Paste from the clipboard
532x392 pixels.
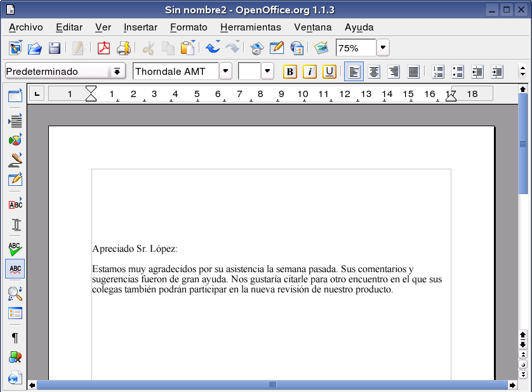coord(188,48)
